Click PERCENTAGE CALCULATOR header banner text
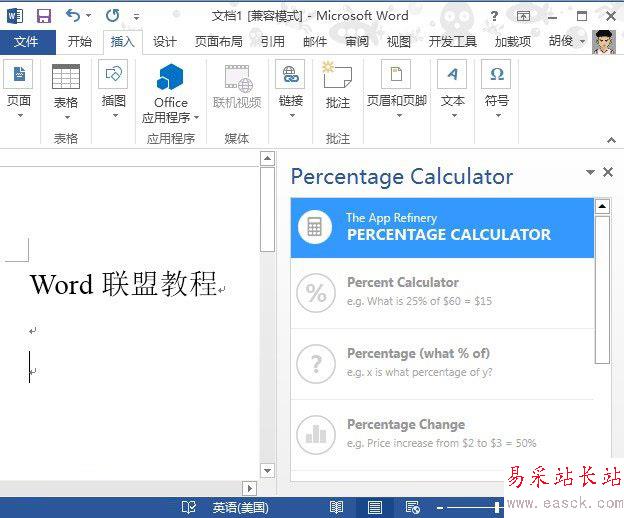This screenshot has height=518, width=624. (449, 234)
